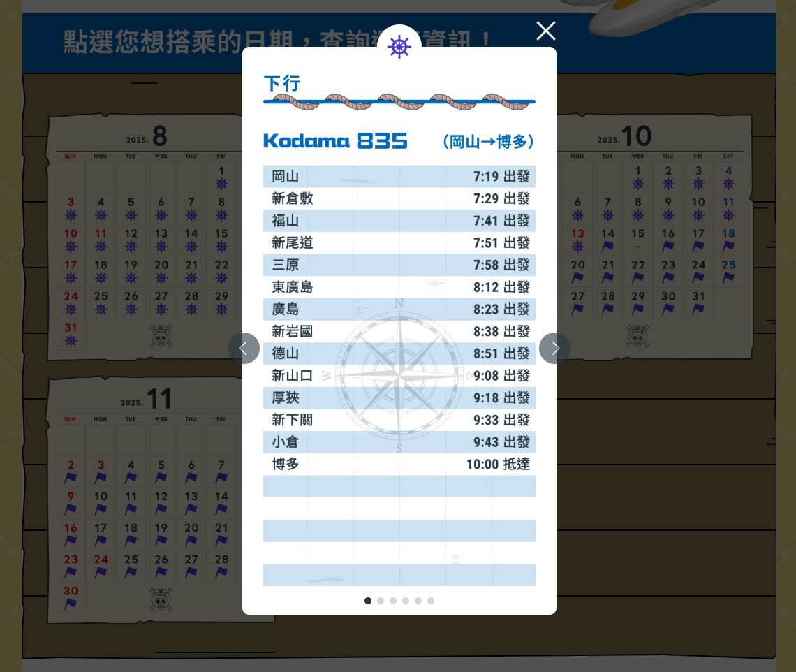Click the (岡山→博多) route label
This screenshot has height=672, width=796.
coord(488,142)
